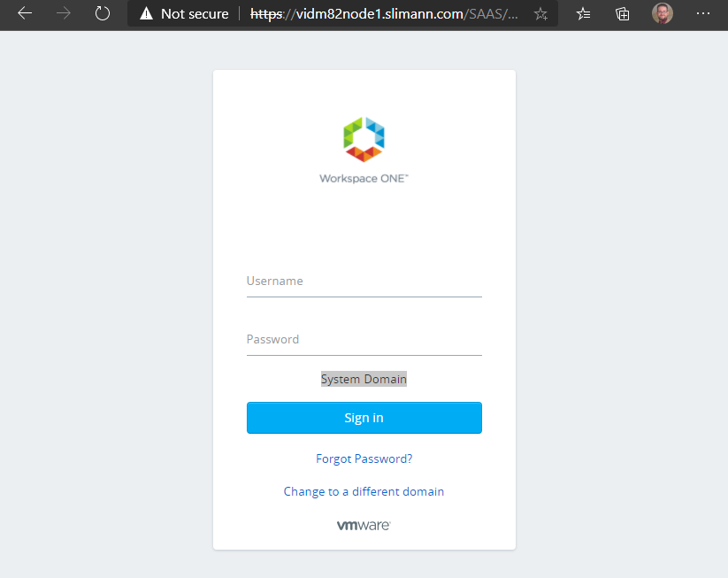This screenshot has height=578, width=728.
Task: Click the browser forward arrow
Action: tap(64, 13)
